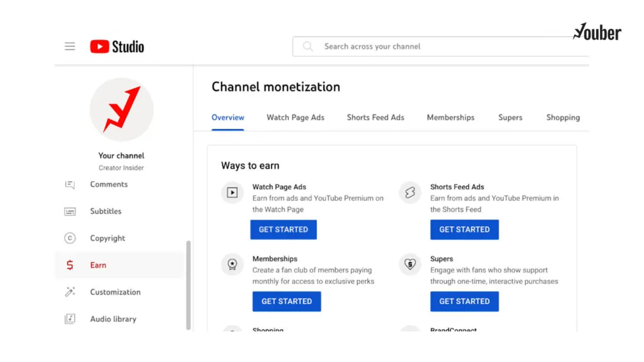This screenshot has width=644, height=362.
Task: Click the sidebar vertical scrollbar
Action: pos(188,285)
